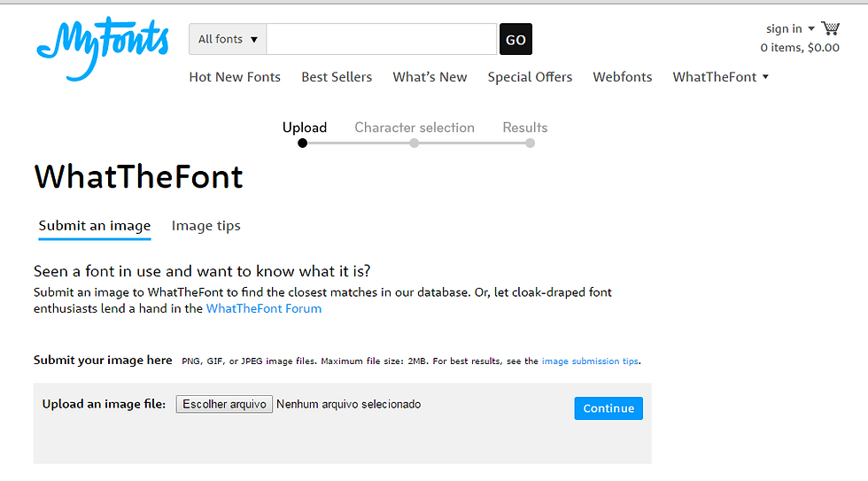
Task: Click the WhatTheFont page heading
Action: (138, 177)
